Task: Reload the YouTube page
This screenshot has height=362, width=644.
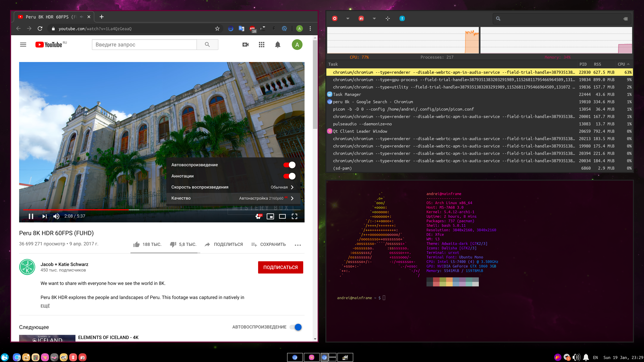Action: coord(40,28)
